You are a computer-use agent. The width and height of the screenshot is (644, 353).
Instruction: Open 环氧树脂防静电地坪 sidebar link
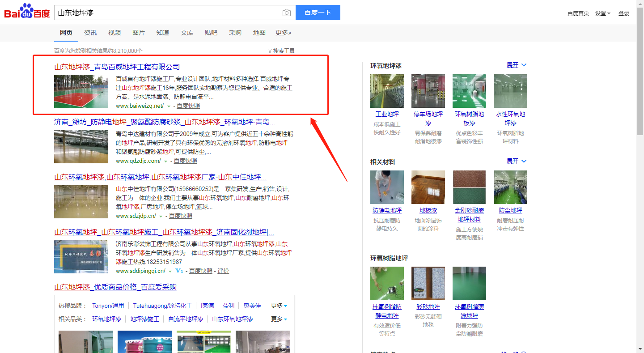[387, 311]
